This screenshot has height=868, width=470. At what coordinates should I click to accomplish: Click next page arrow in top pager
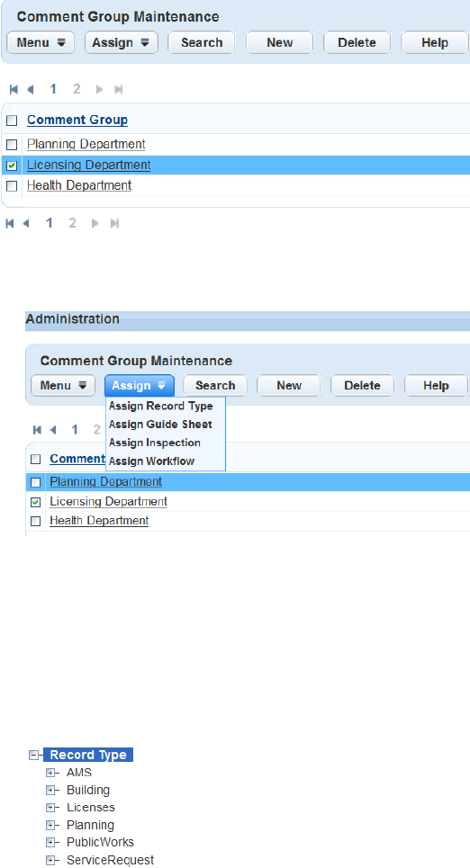(x=99, y=89)
